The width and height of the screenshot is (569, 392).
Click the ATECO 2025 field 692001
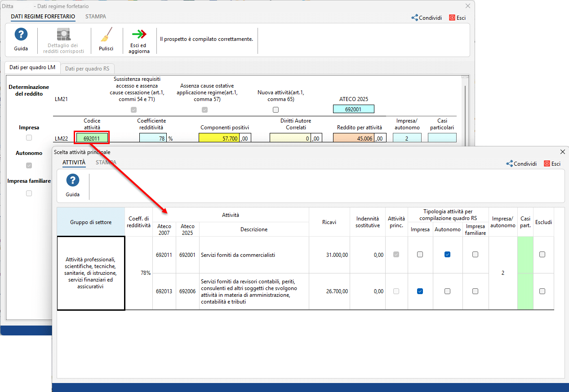[x=353, y=109]
